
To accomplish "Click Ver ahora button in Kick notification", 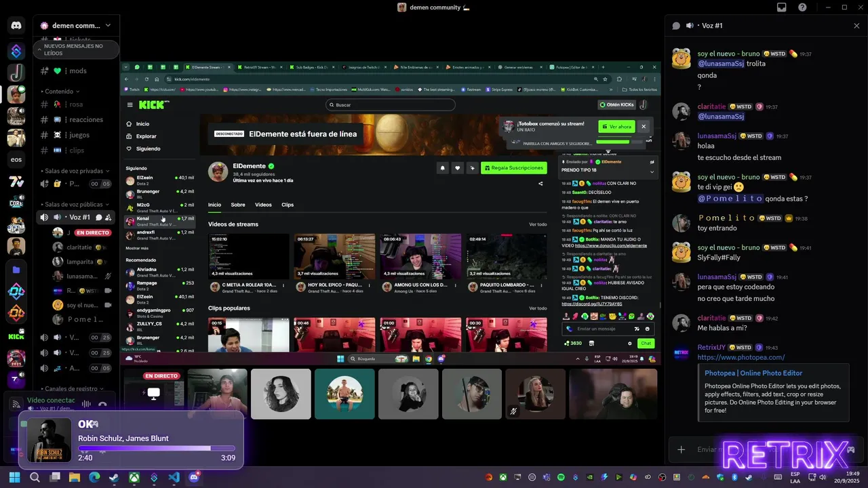I will click(x=616, y=127).
